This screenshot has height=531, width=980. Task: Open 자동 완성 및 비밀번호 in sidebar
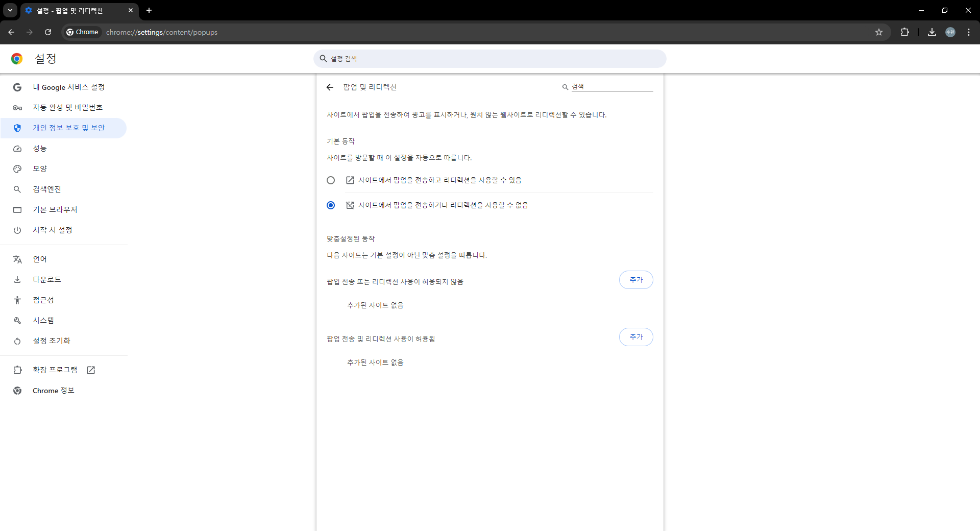67,108
